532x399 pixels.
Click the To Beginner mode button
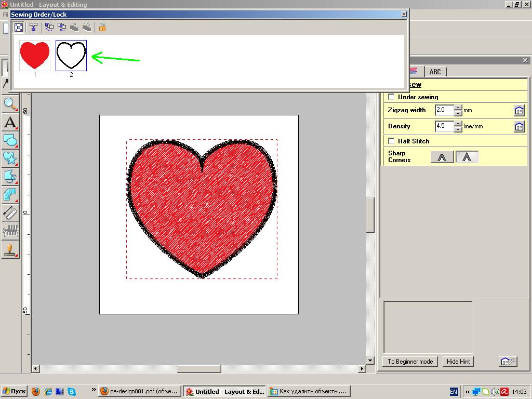(x=410, y=362)
